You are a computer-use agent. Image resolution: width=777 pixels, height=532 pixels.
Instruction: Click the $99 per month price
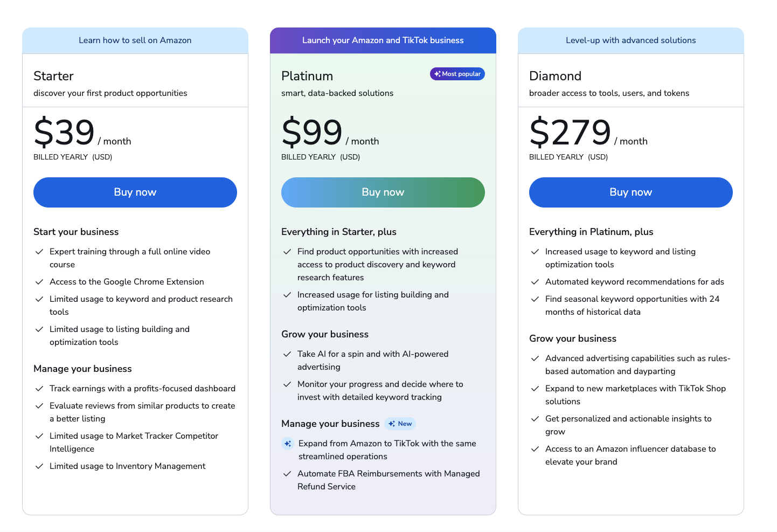click(x=311, y=132)
